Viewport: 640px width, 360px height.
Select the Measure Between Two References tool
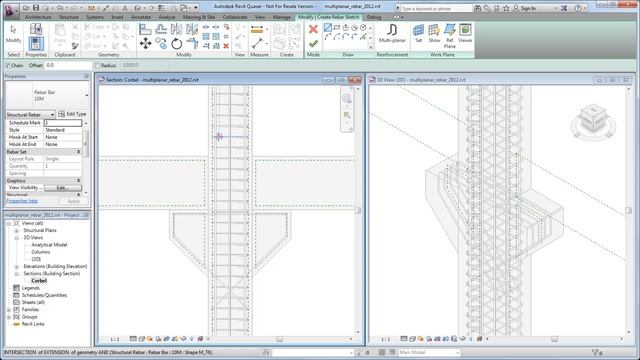(257, 43)
